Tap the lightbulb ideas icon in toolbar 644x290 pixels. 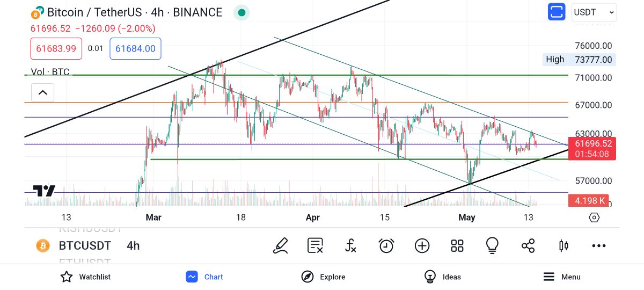point(492,246)
